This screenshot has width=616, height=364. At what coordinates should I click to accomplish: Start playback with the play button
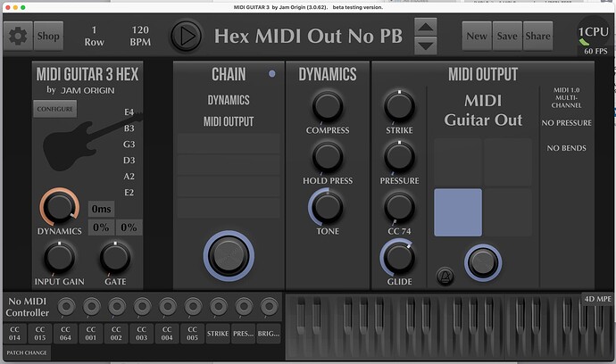[187, 36]
